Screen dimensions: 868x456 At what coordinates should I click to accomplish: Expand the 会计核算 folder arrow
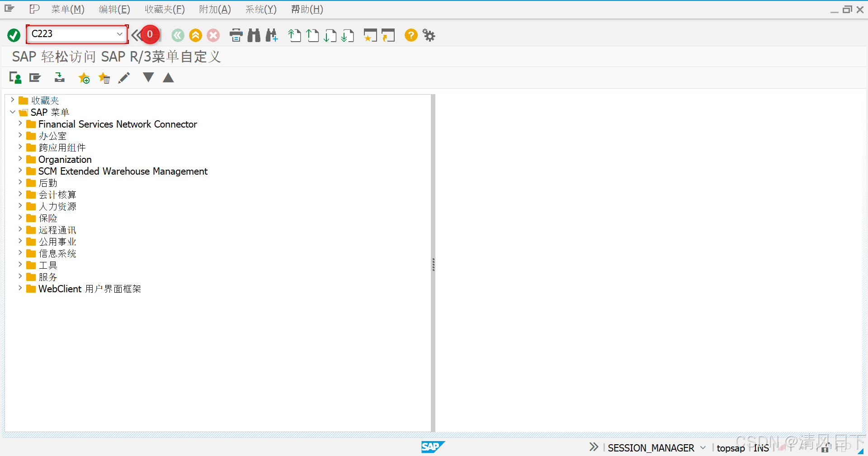coord(20,194)
